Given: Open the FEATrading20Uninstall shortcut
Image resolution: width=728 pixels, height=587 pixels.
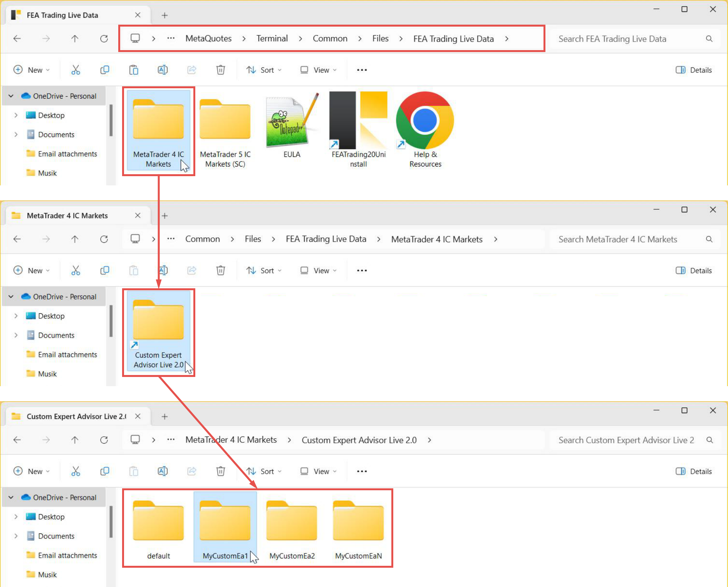Looking at the screenshot, I should point(358,129).
